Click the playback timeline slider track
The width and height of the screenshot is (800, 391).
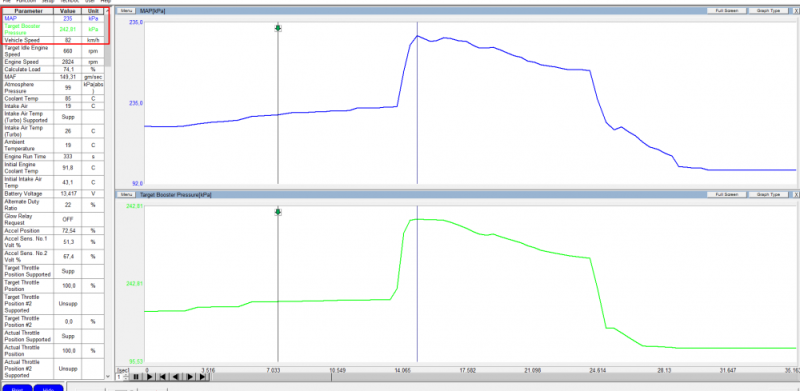click(x=503, y=377)
